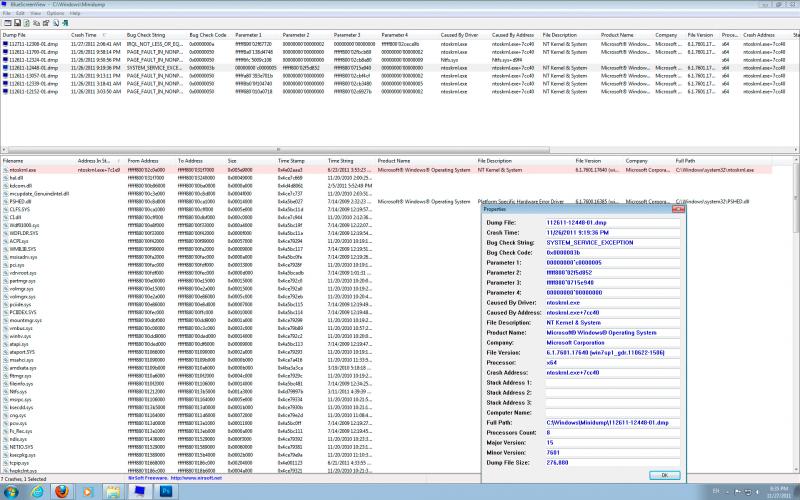Click the Dump File field in the Properties dialog
The image size is (800, 500).
[x=612, y=222]
